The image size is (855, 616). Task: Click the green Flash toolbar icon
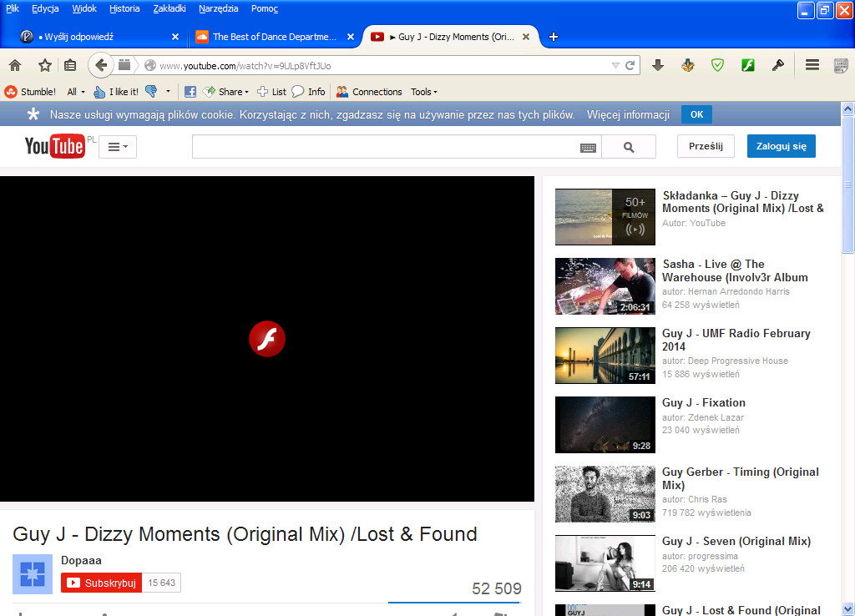(x=748, y=65)
